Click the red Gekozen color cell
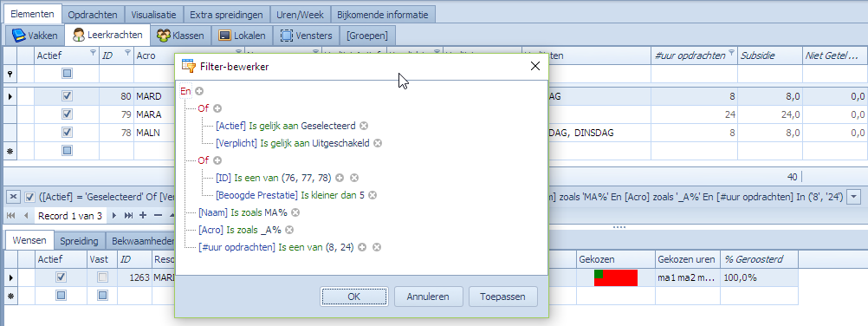868x326 pixels. [616, 277]
